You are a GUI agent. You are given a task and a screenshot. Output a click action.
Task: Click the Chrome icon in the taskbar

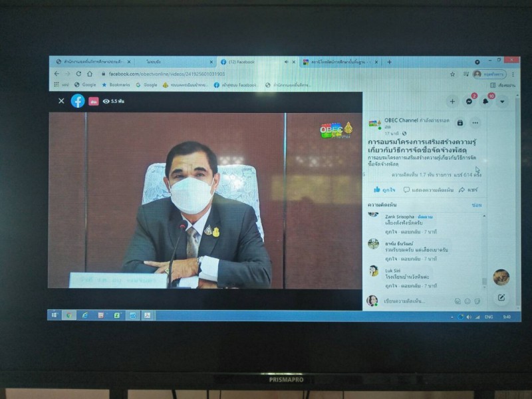[x=69, y=315]
